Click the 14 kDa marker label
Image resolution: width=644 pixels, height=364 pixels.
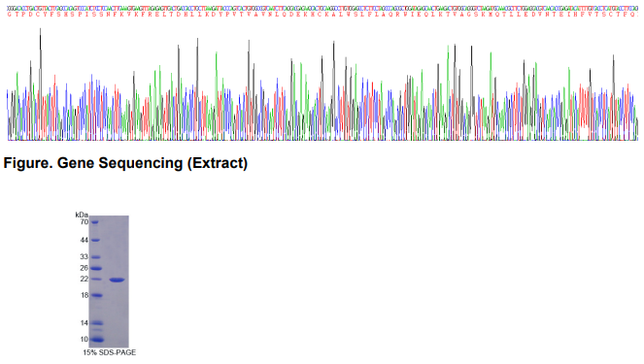click(x=85, y=323)
